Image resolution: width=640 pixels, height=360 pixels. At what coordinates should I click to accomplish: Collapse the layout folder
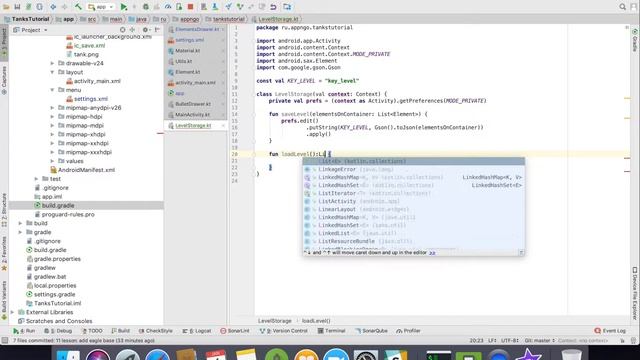pos(52,72)
